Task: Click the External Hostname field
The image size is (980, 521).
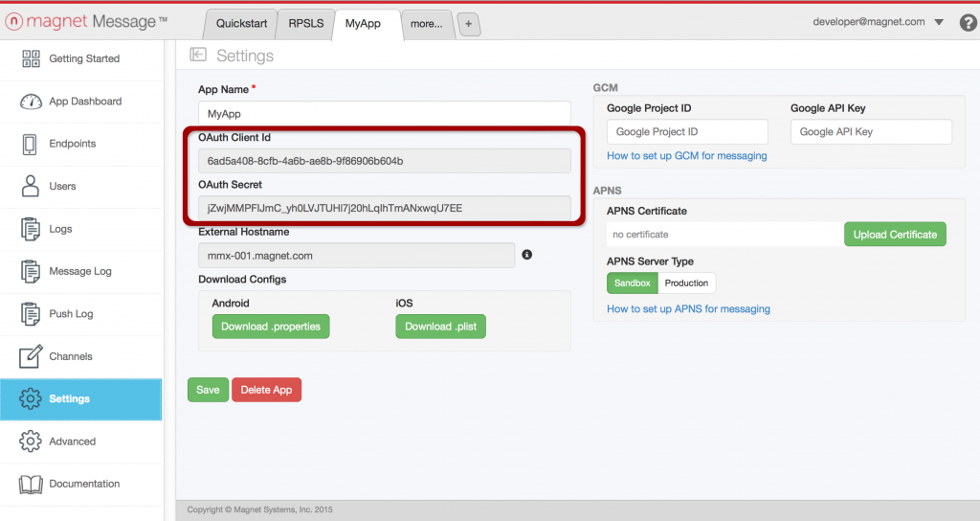Action: (356, 255)
